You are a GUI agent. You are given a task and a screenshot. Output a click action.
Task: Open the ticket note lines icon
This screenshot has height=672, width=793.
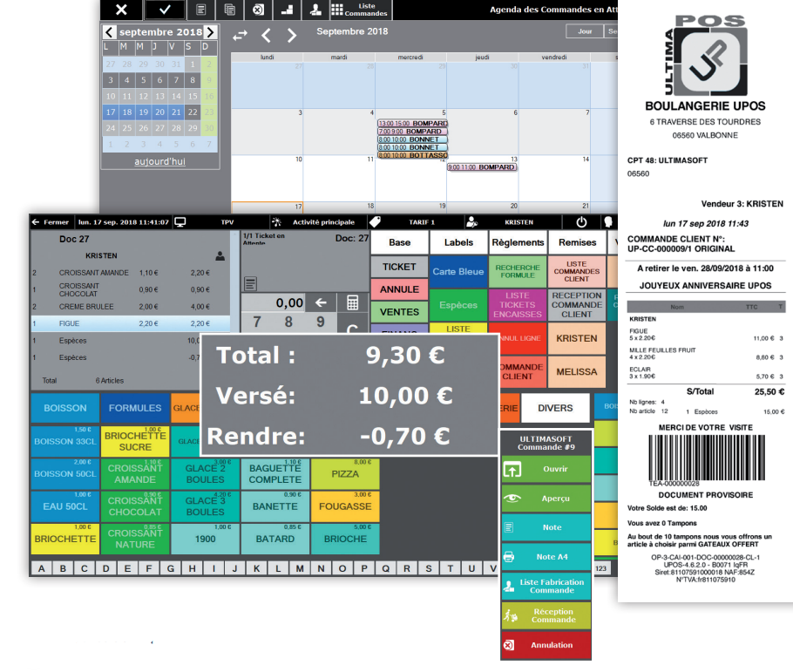point(250,283)
